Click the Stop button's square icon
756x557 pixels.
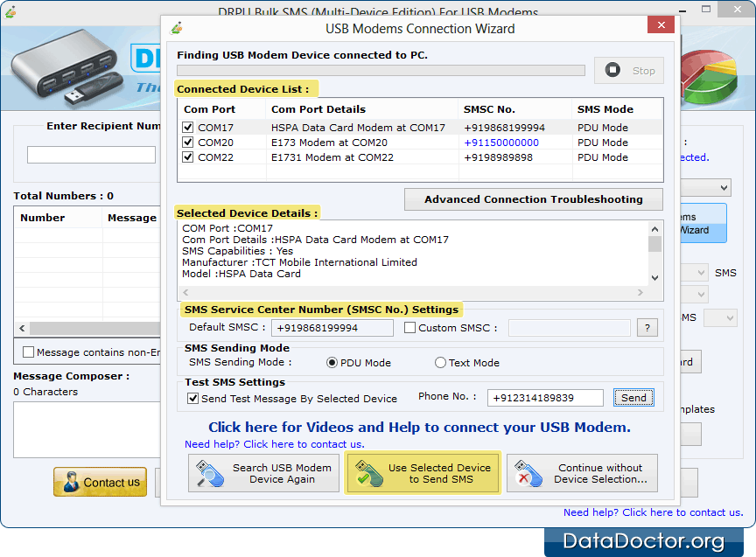click(613, 71)
